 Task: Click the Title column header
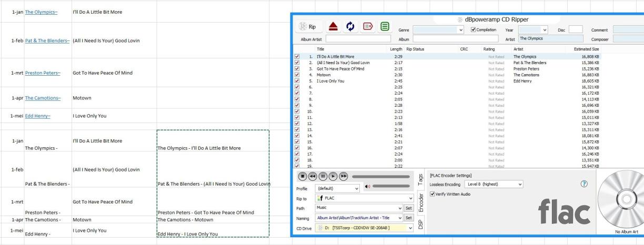pos(320,49)
